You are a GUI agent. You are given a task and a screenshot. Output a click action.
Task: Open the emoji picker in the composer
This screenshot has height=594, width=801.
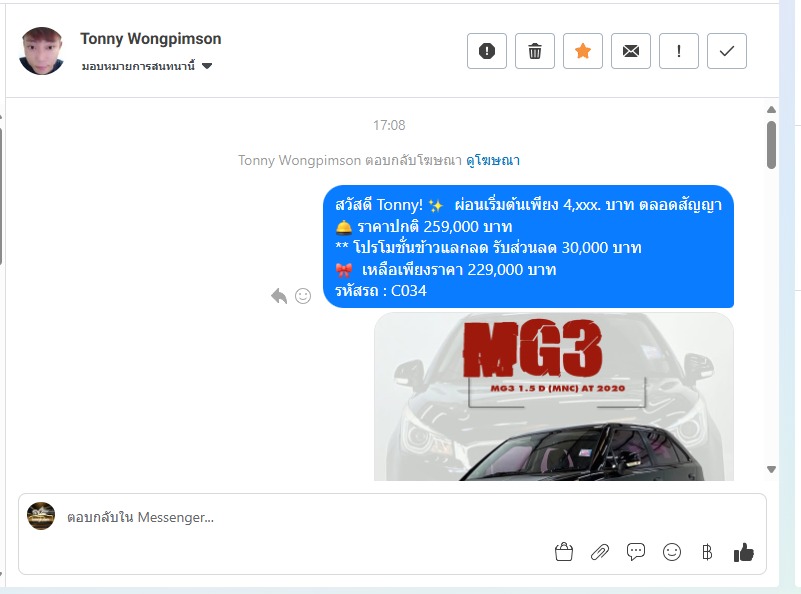tap(672, 552)
